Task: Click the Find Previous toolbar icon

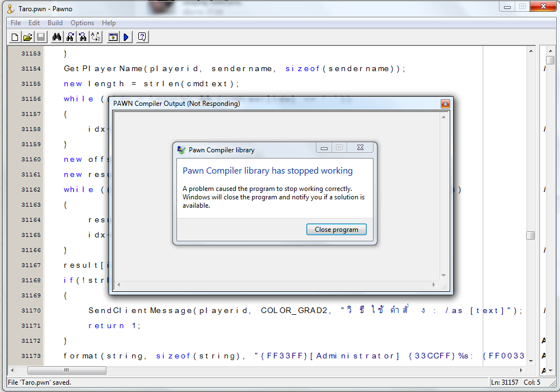Action: coord(83,37)
